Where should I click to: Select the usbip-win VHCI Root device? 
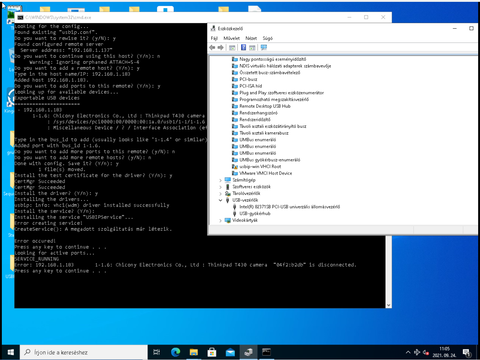(x=260, y=166)
